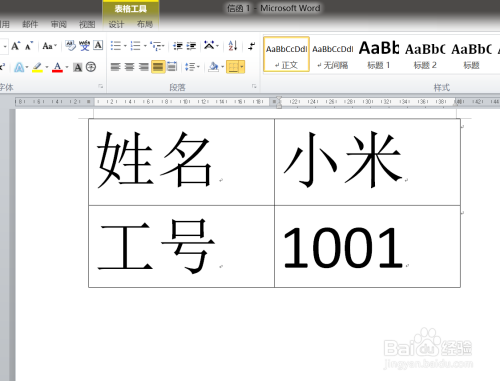
Task: Switch to the 视图 ribbon tab
Action: (87, 24)
